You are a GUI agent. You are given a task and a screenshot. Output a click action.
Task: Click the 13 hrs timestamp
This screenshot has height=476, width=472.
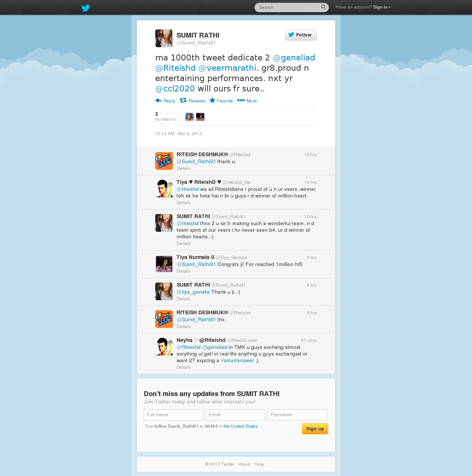(x=310, y=217)
